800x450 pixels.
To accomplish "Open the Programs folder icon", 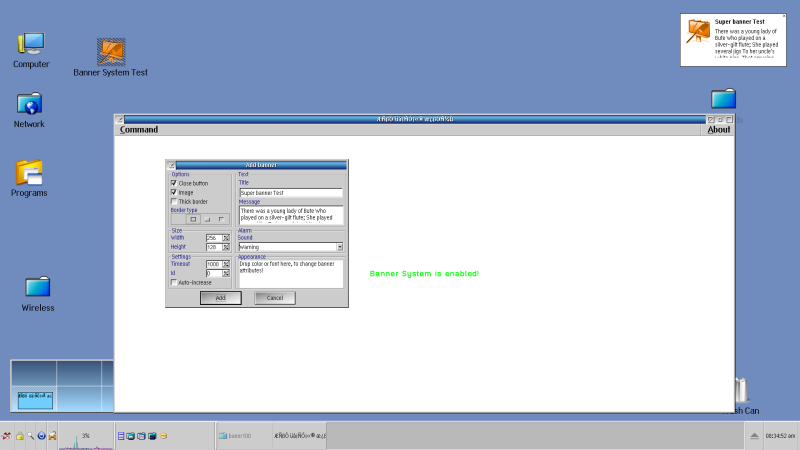I will click(x=29, y=173).
